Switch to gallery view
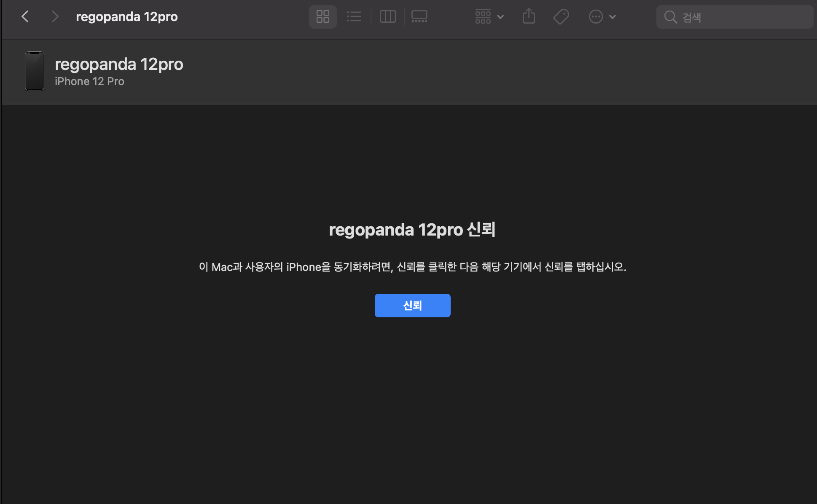Viewport: 817px width, 504px height. (419, 17)
